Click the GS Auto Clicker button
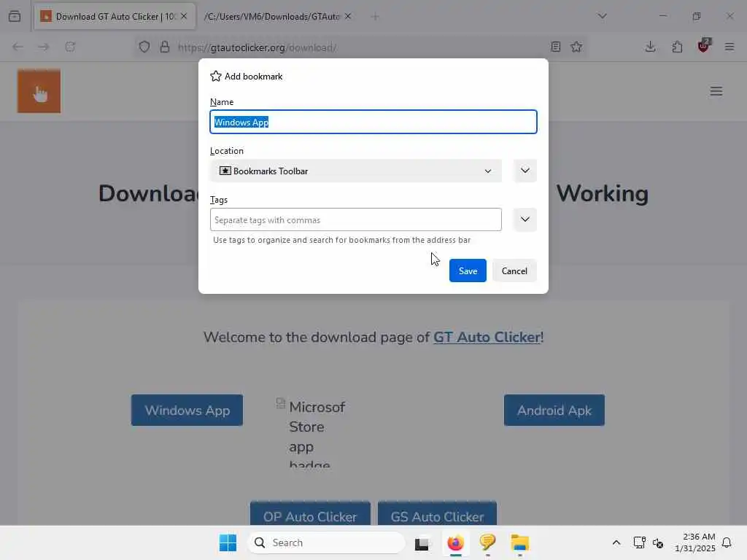Image resolution: width=747 pixels, height=560 pixels. (x=438, y=514)
